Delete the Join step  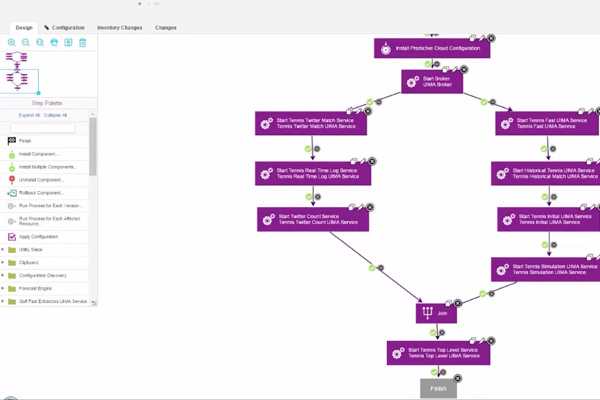(x=458, y=303)
